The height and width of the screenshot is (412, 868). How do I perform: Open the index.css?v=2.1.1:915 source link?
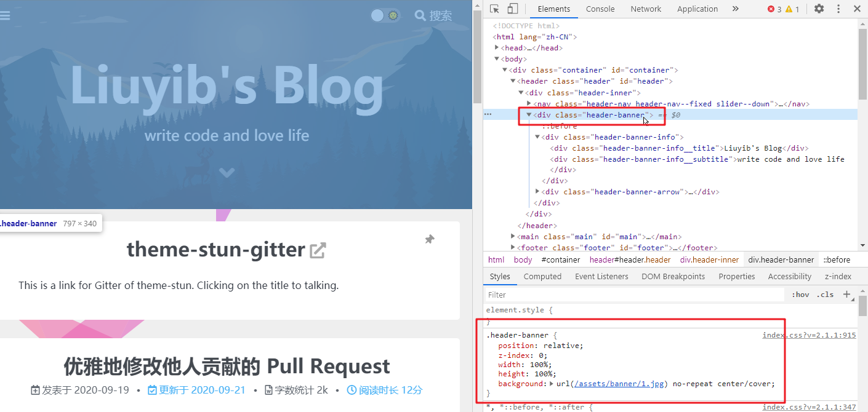[809, 335]
